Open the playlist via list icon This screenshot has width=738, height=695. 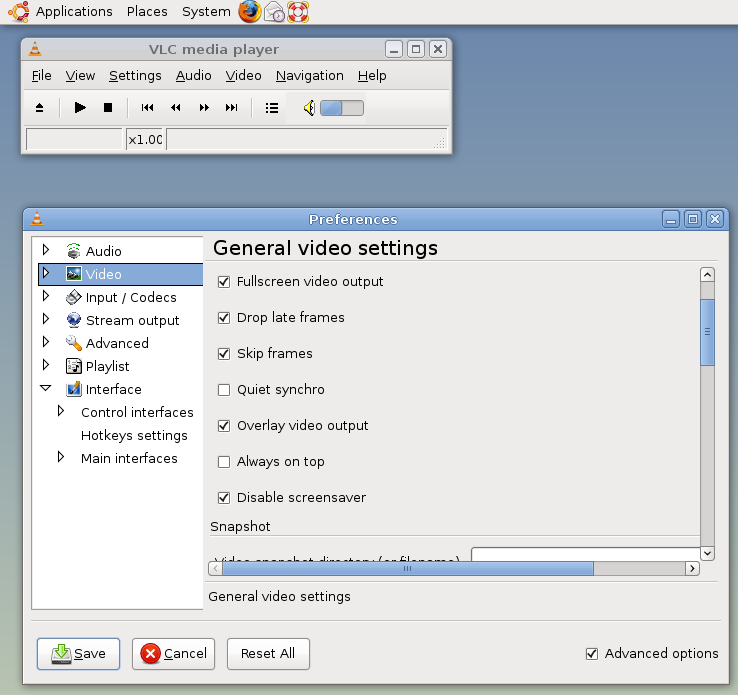click(272, 108)
